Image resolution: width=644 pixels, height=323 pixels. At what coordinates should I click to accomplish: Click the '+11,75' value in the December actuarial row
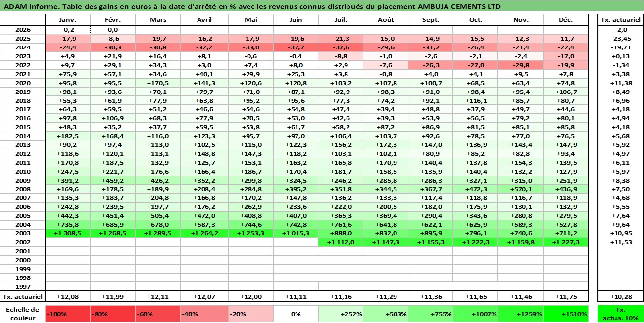coord(566,296)
